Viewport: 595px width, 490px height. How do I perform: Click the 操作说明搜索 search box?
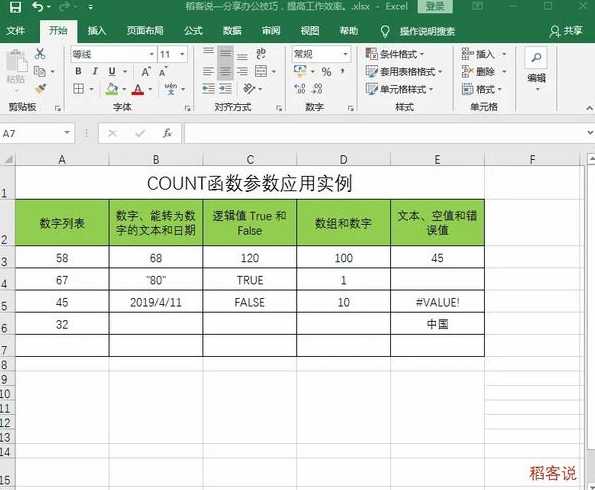click(427, 32)
